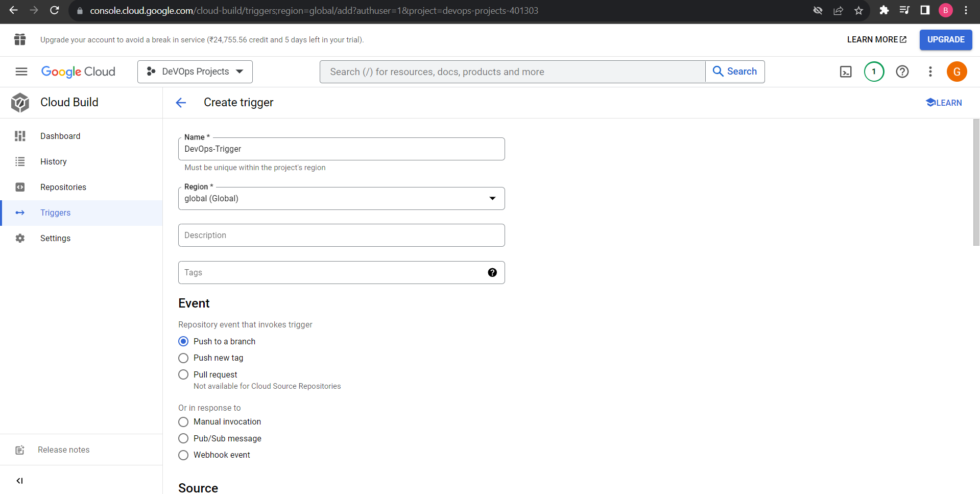Reload the page

pyautogui.click(x=55, y=10)
